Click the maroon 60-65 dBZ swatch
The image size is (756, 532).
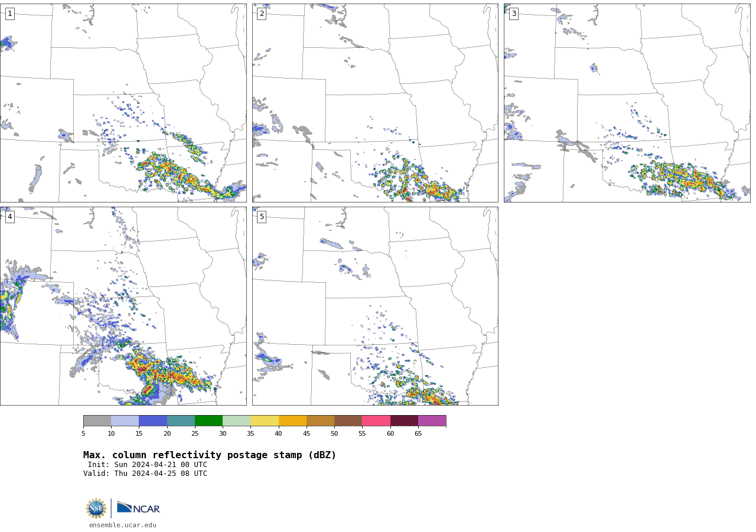click(404, 420)
